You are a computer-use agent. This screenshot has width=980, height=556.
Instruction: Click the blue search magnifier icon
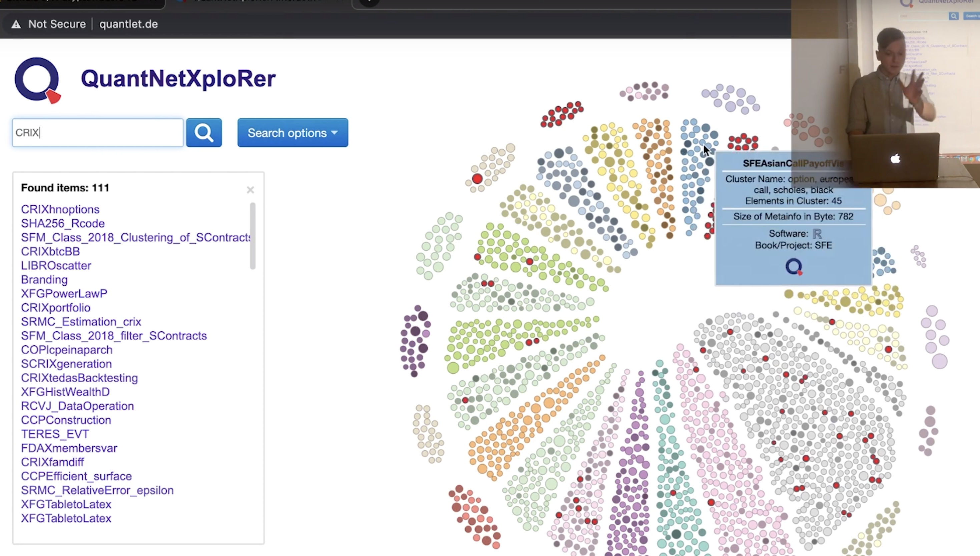(204, 132)
